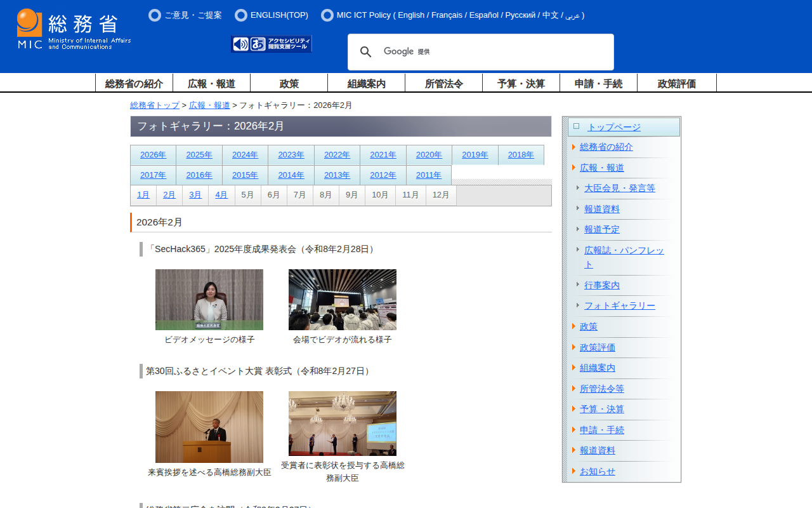Select the 2022年 year tab
Viewport: 812px width, 508px height.
pyautogui.click(x=337, y=155)
